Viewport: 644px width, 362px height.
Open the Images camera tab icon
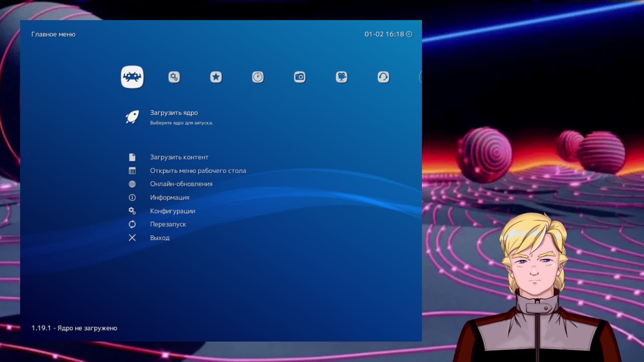[300, 77]
